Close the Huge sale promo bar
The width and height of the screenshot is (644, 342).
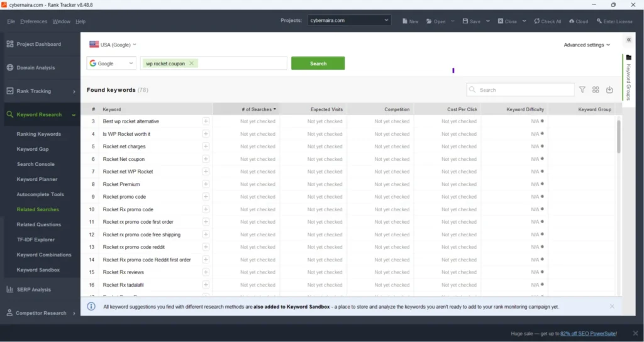coord(634,333)
